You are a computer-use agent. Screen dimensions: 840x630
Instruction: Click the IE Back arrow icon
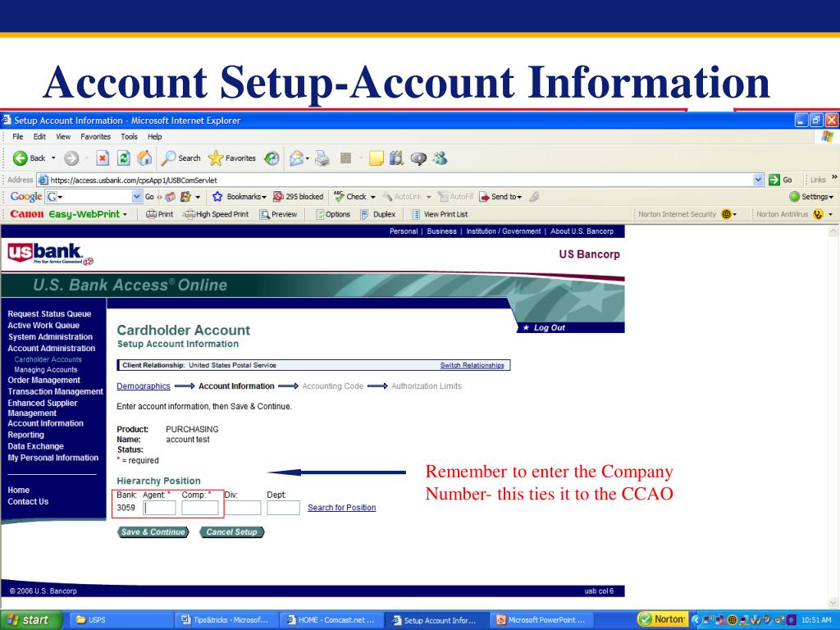pos(21,158)
